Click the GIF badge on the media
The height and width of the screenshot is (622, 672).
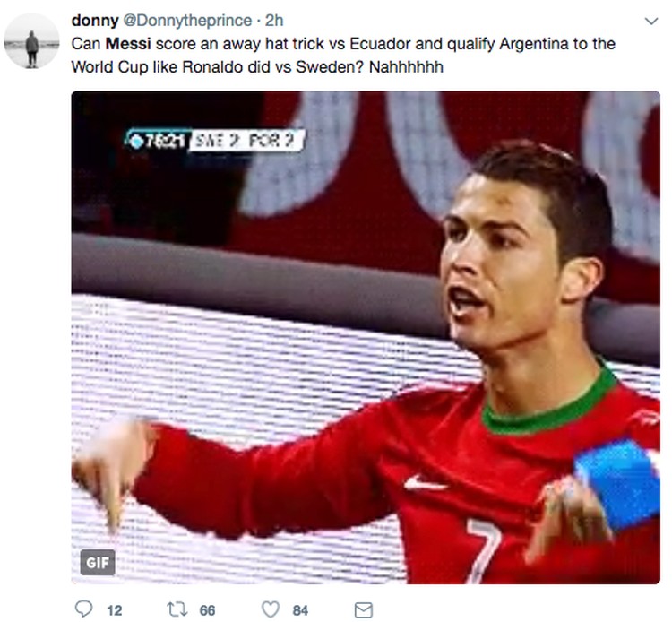(x=98, y=562)
